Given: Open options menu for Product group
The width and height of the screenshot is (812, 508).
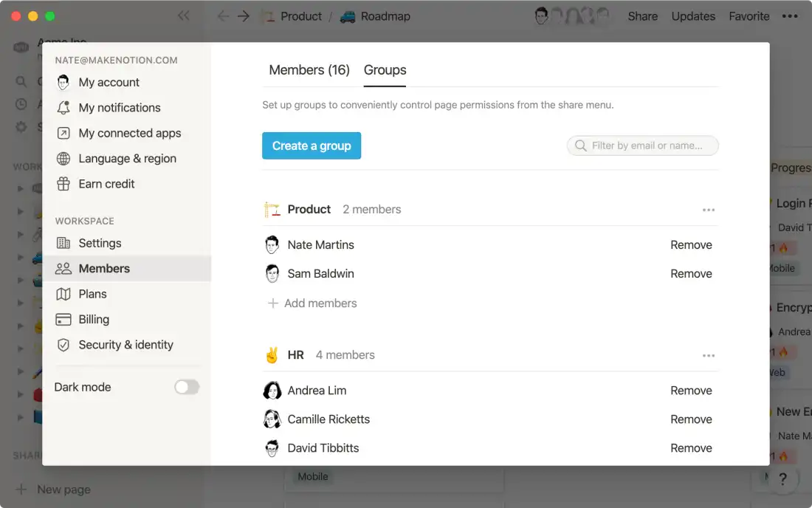Looking at the screenshot, I should 709,209.
